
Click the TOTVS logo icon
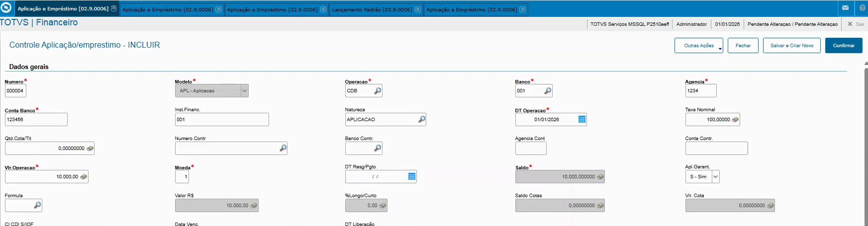[x=6, y=8]
